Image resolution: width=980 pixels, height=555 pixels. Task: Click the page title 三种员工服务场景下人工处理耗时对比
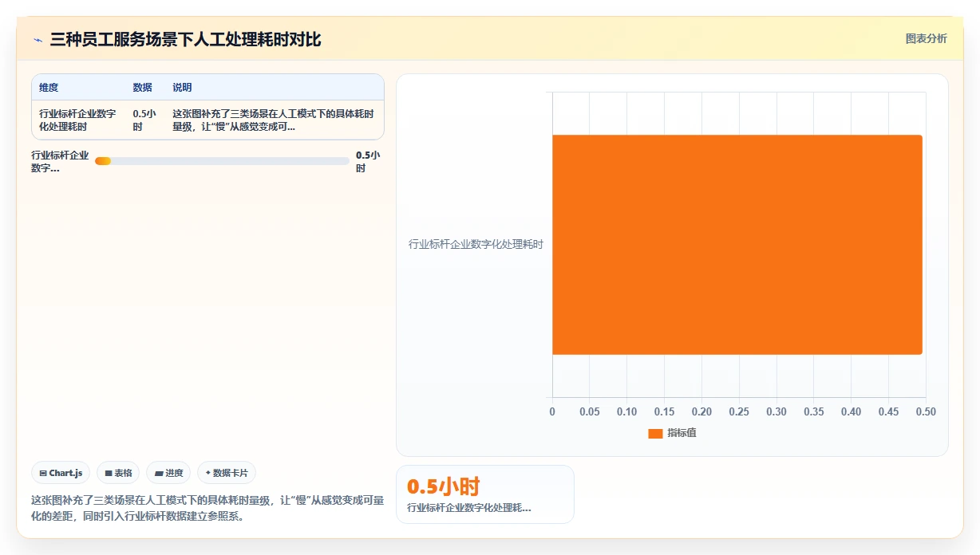tap(185, 39)
